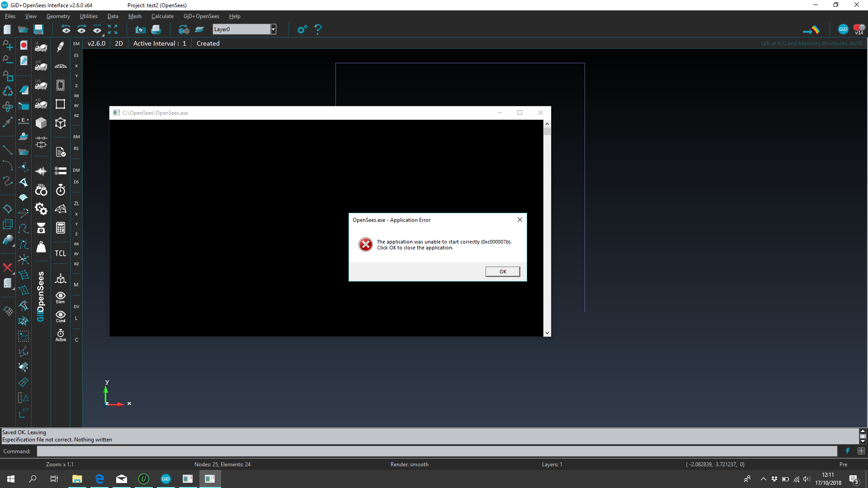Toggle the Elem visibility eye
This screenshot has height=488, width=868.
[x=61, y=297]
